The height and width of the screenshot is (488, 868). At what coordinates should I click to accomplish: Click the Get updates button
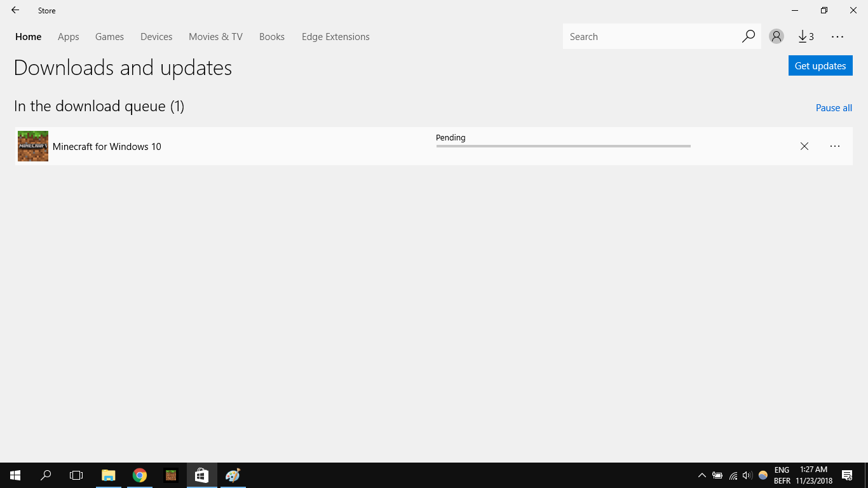pyautogui.click(x=820, y=65)
